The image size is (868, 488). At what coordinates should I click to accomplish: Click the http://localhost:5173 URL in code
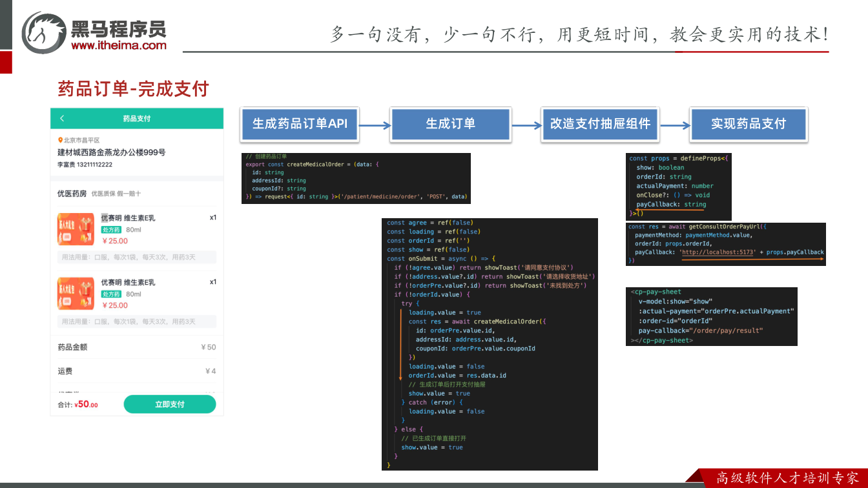tap(718, 252)
